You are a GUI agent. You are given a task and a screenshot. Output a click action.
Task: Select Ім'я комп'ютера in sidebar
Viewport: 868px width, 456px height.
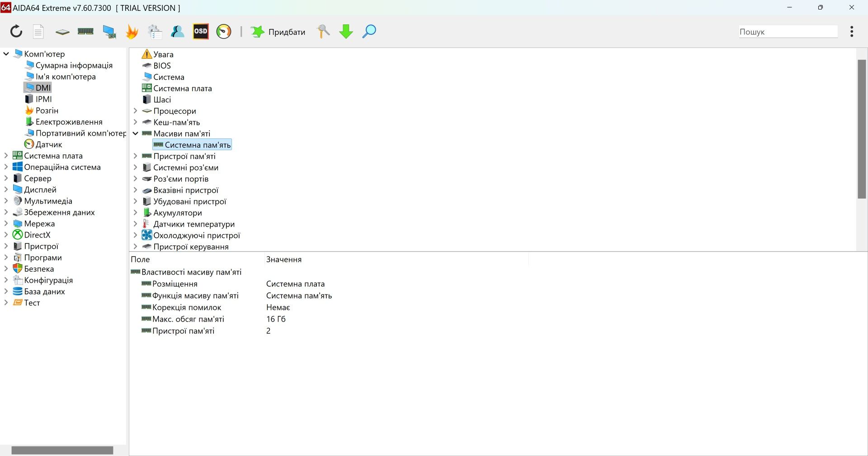pyautogui.click(x=66, y=76)
